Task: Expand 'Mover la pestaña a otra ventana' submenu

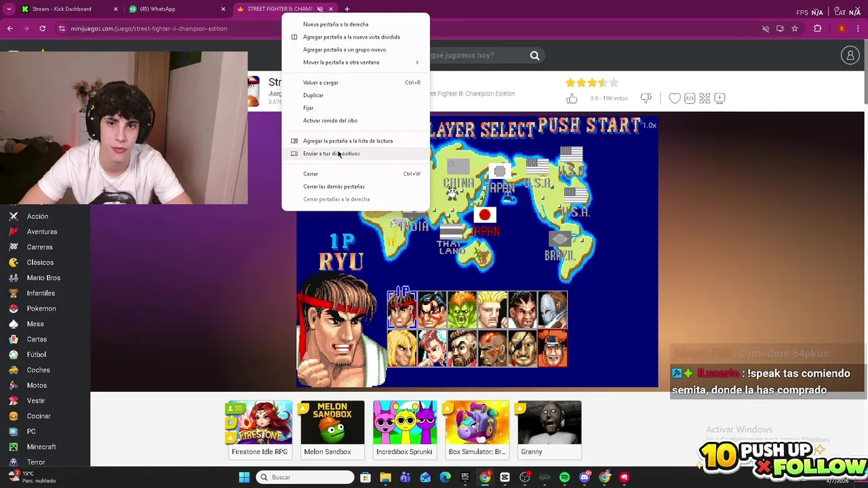Action: coord(355,62)
